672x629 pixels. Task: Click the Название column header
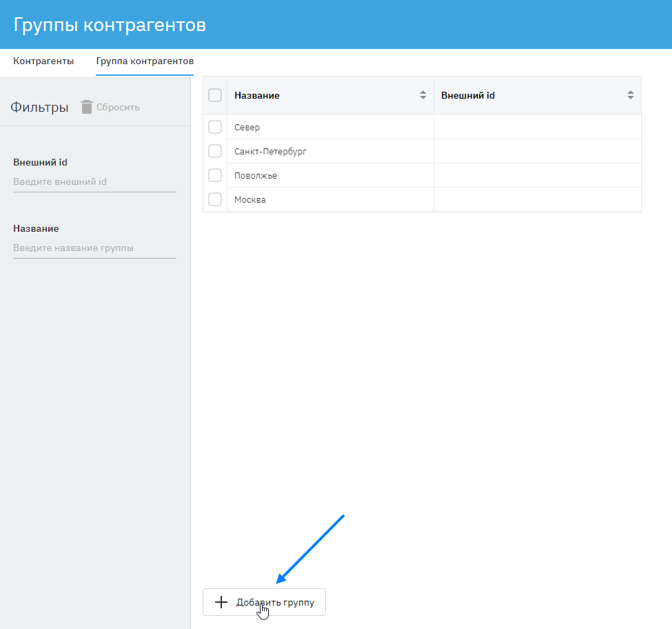click(x=257, y=96)
